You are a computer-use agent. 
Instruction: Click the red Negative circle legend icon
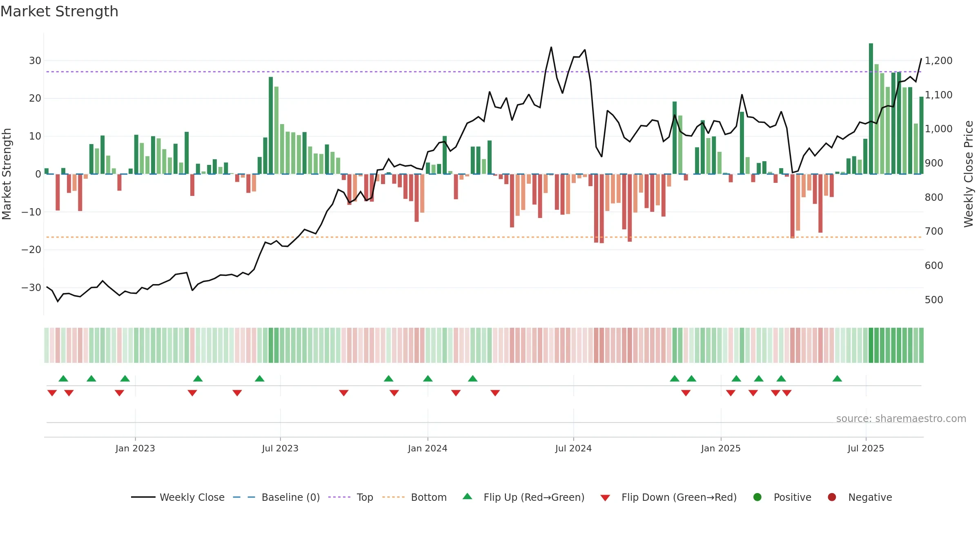[x=832, y=497]
